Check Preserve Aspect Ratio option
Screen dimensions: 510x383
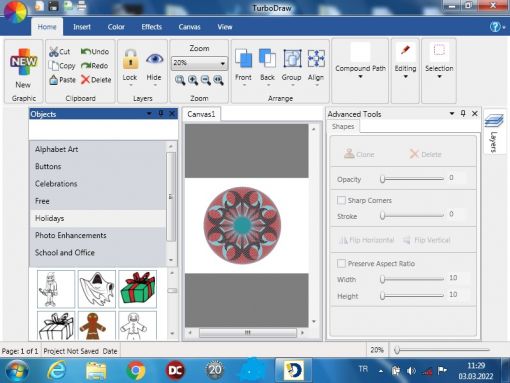point(341,263)
